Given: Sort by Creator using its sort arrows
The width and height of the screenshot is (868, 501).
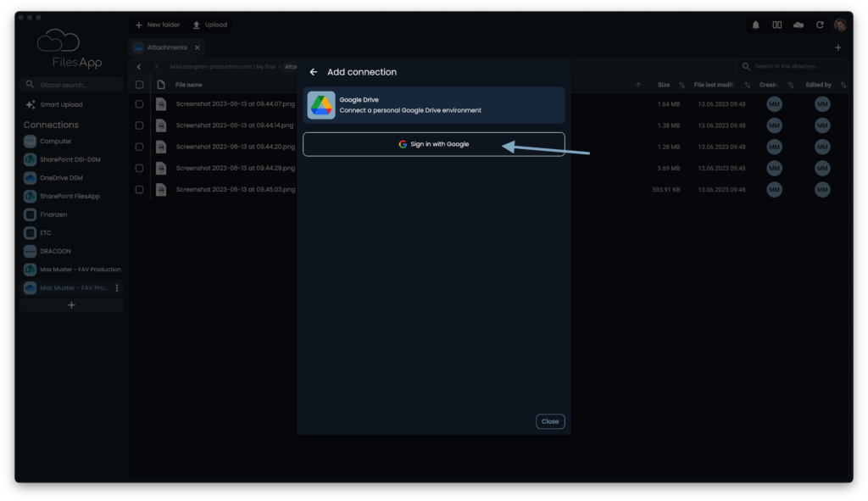Looking at the screenshot, I should [x=791, y=85].
